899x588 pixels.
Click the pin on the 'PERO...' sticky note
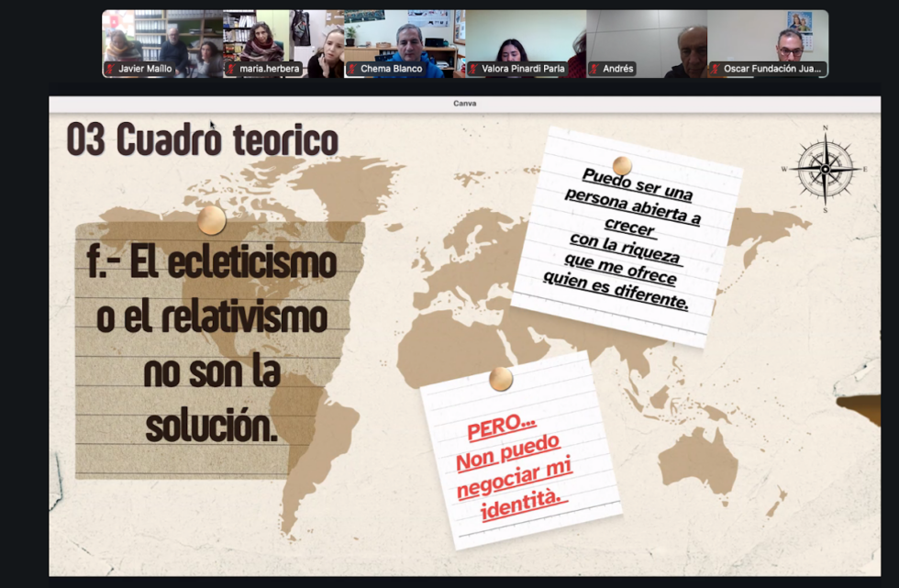point(501,378)
